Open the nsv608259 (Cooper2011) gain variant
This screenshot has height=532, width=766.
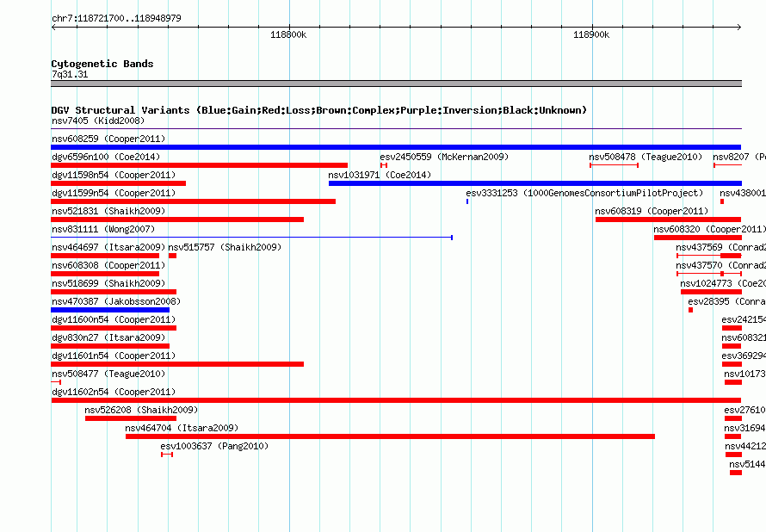tap(396, 147)
